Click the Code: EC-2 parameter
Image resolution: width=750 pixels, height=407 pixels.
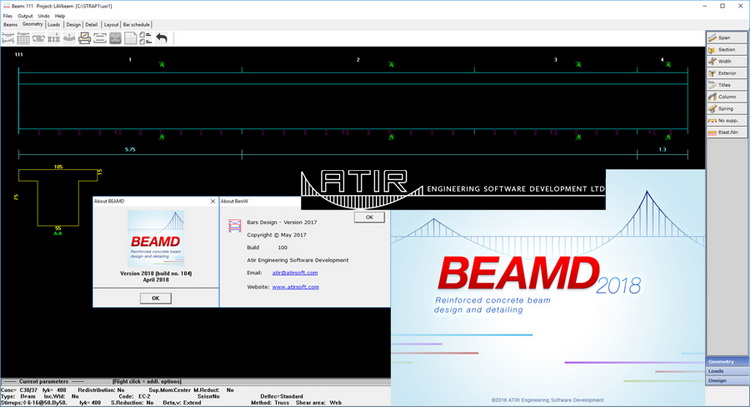click(x=134, y=396)
